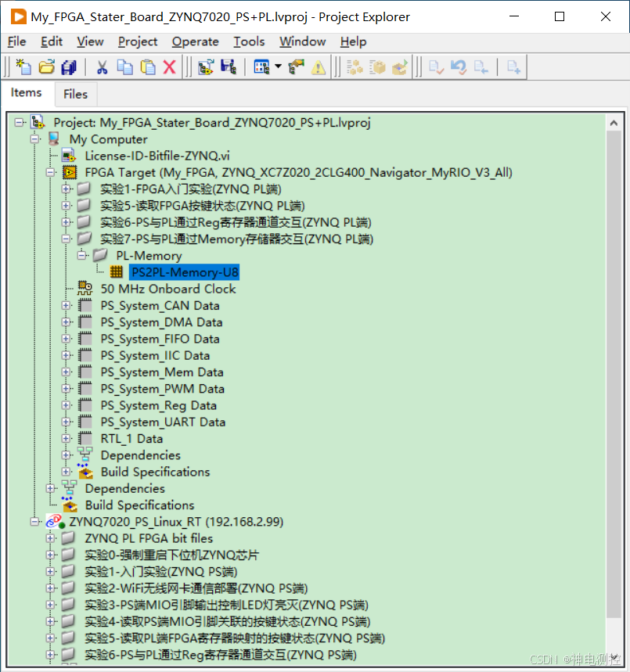Click the vertical scrollbar thumb
The width and height of the screenshot is (630, 672).
pos(614,374)
